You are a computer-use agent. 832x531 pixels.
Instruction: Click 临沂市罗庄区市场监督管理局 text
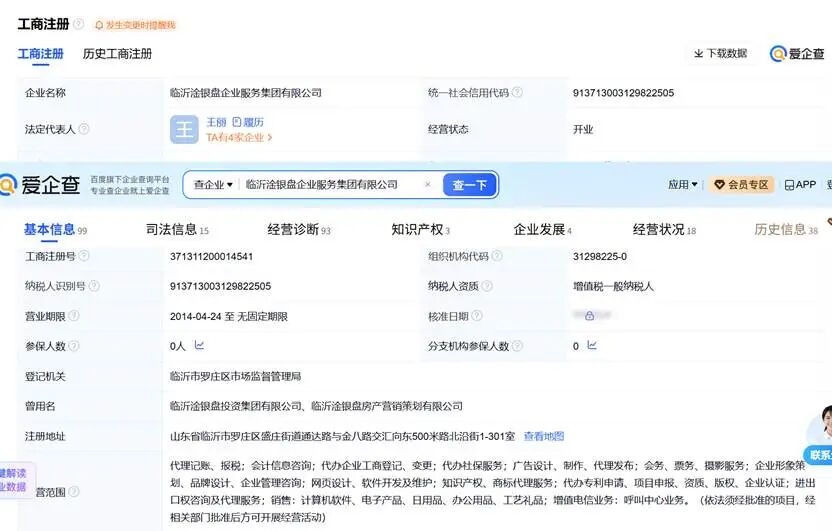(x=236, y=376)
